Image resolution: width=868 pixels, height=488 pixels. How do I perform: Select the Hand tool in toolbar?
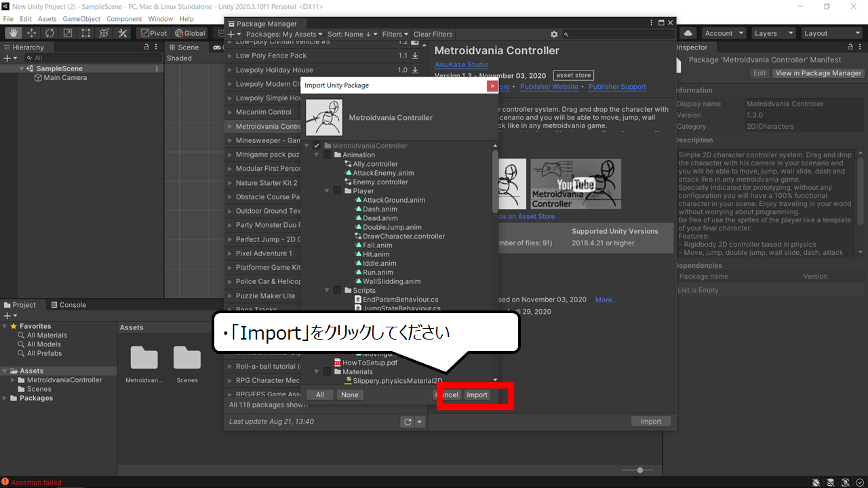pyautogui.click(x=13, y=33)
